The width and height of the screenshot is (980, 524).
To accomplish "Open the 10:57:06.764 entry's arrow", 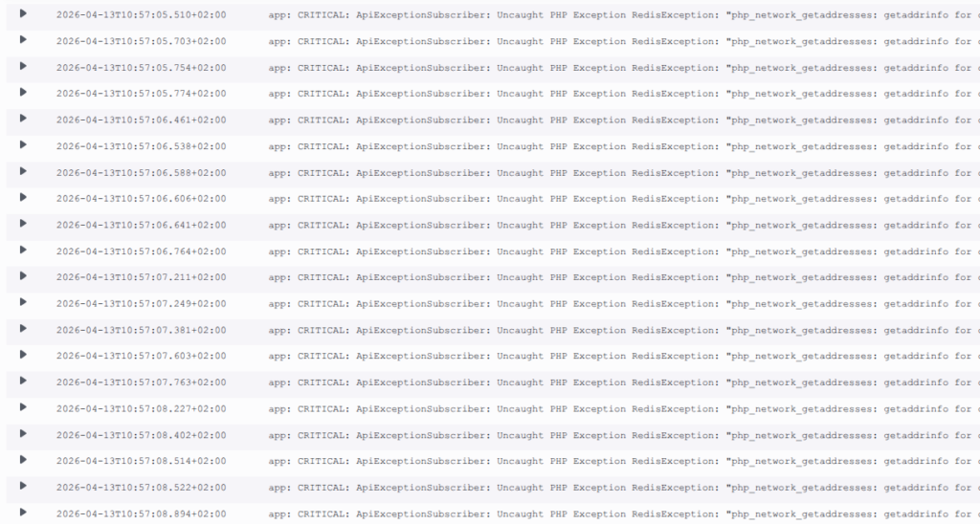I will click(x=23, y=250).
